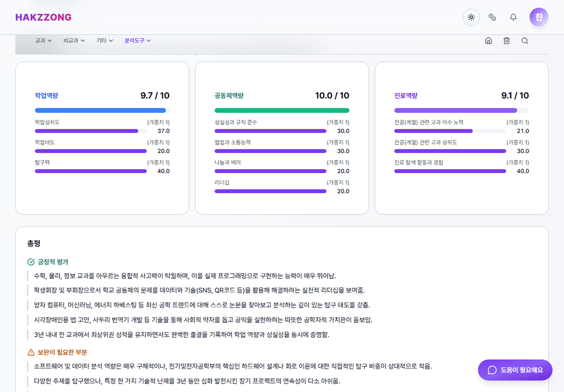
Task: Click the 학업성취도 value 37.0
Action: click(163, 131)
